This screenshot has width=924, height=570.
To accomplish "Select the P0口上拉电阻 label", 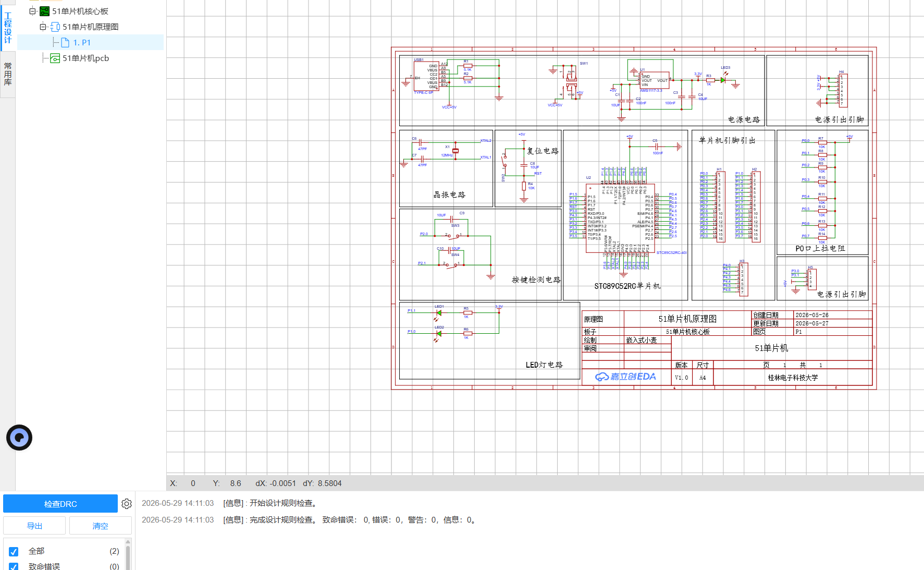I will click(820, 249).
